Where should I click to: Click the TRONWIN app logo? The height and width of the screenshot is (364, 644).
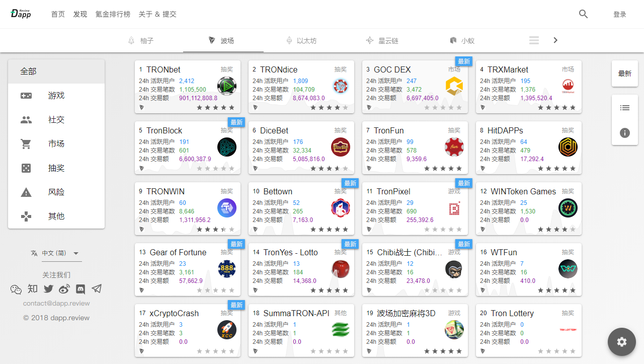[x=227, y=208]
